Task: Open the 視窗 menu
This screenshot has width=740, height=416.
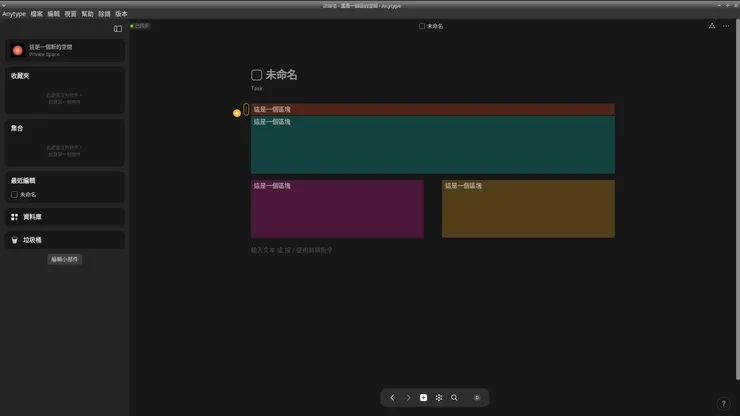Action: pyautogui.click(x=70, y=14)
